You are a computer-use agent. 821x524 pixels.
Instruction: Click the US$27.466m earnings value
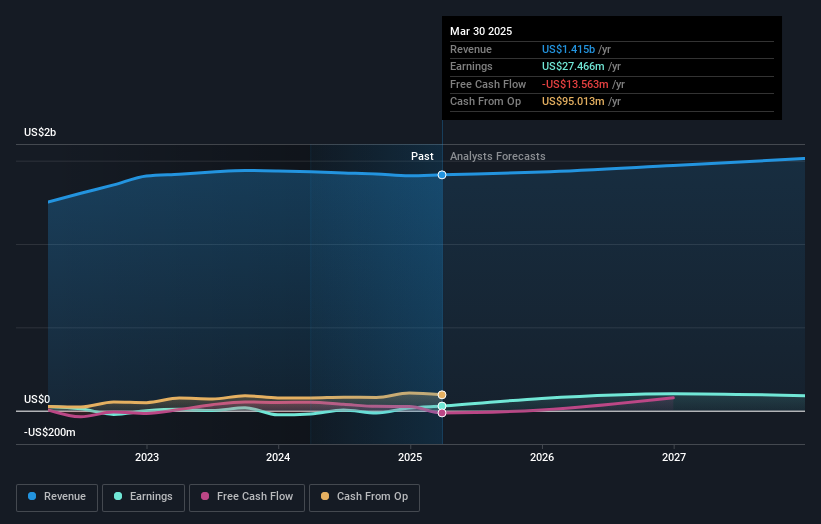tap(573, 66)
